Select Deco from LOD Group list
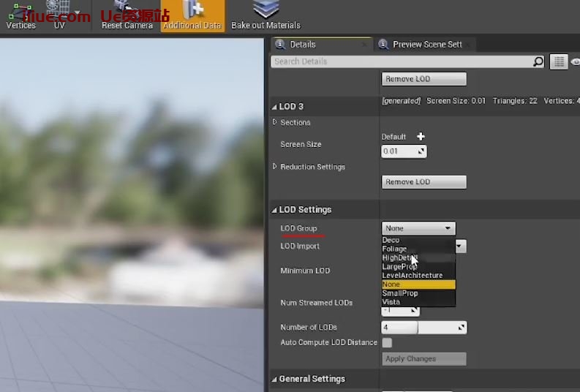Viewport: 580px width, 392px height. click(x=418, y=240)
